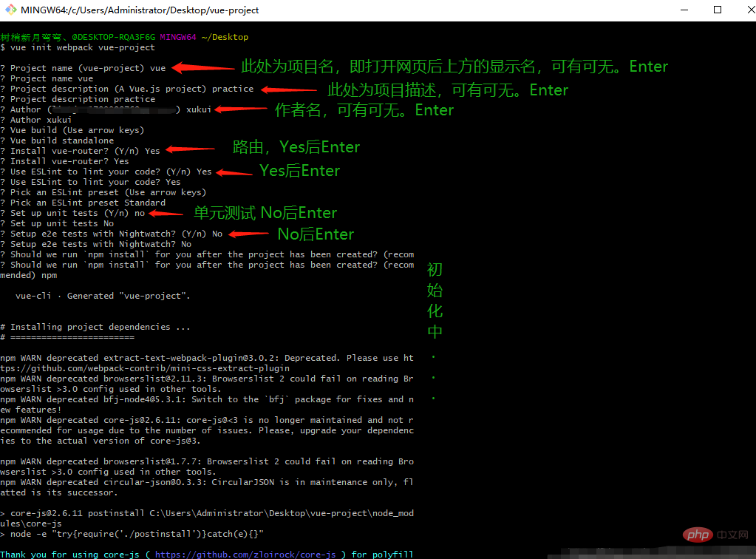The width and height of the screenshot is (756, 559).
Task: Click the window title path ending in vue-project
Action: [x=140, y=10]
